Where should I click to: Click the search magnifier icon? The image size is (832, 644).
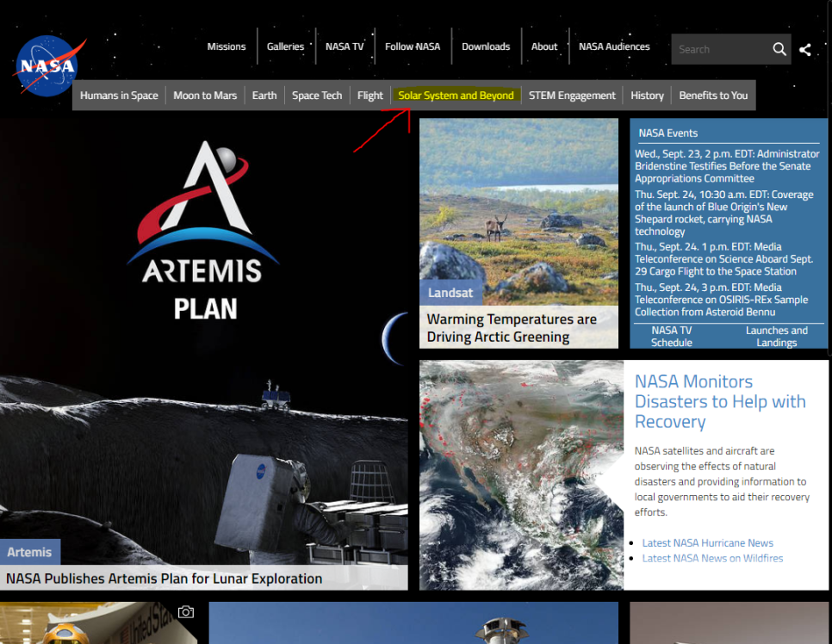(x=779, y=49)
